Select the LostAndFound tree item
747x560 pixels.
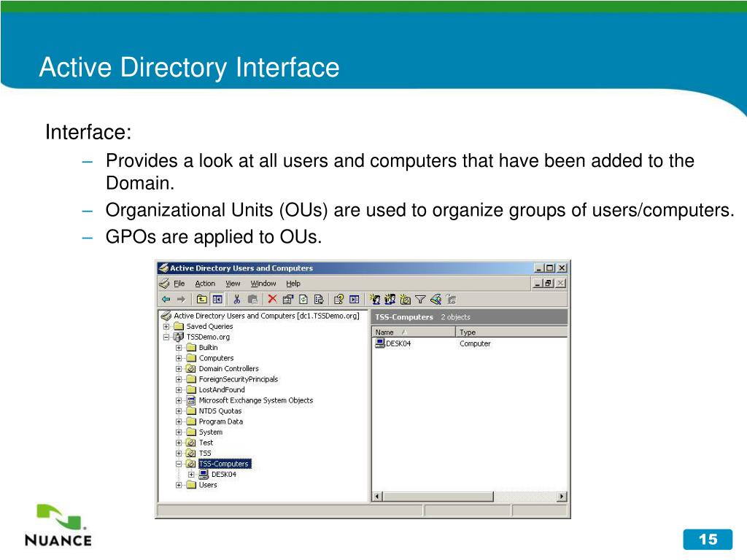222,390
